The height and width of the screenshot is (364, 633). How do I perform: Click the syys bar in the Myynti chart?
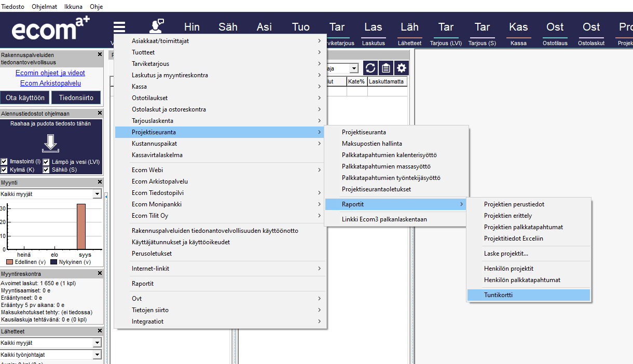[81, 227]
